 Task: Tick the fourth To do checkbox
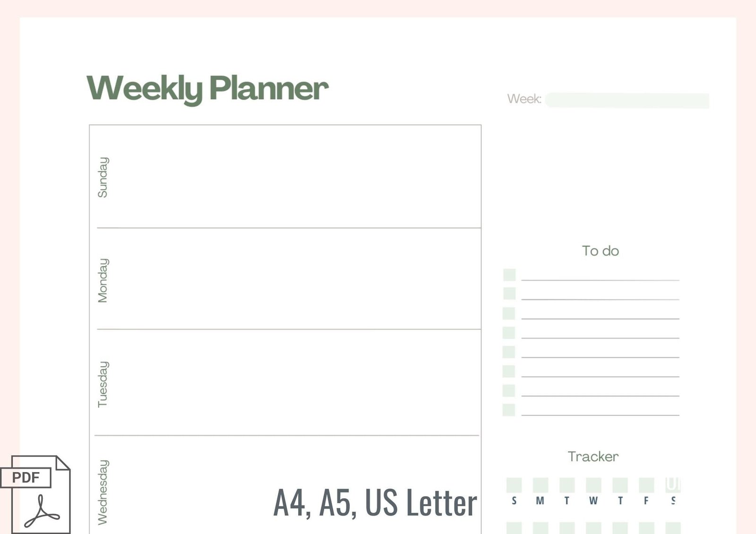coord(509,332)
